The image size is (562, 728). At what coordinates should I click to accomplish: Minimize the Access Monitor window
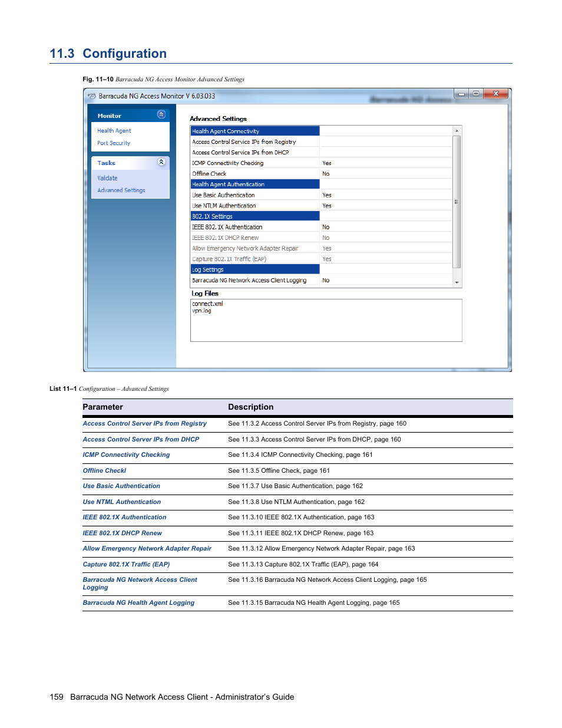461,94
